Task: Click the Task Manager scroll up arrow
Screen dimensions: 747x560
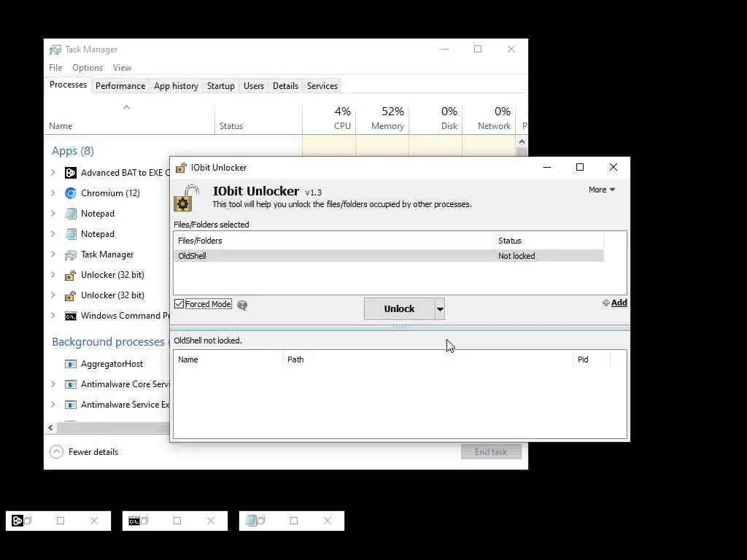Action: (522, 141)
